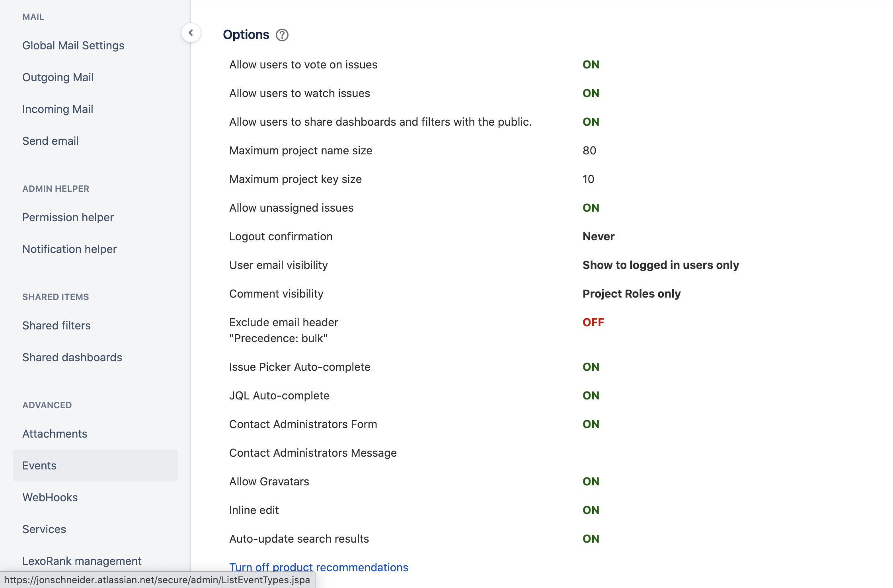
Task: Open the Options help question-mark icon
Action: (282, 35)
